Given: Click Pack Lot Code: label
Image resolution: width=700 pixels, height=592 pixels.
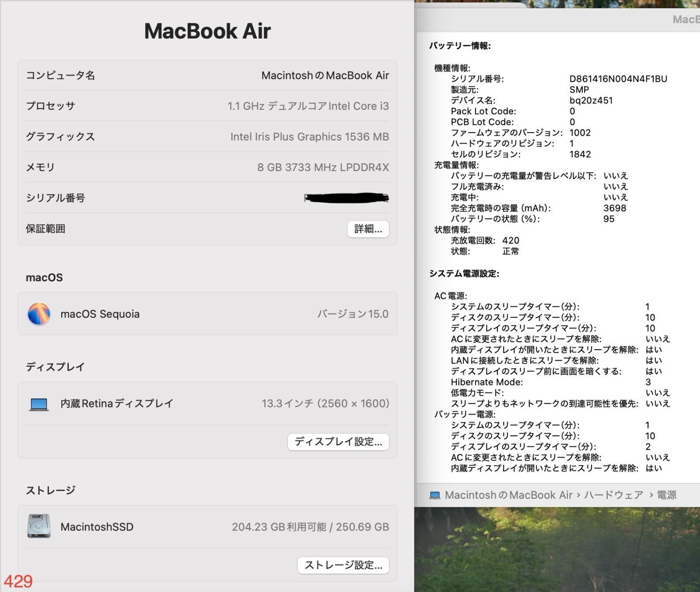Looking at the screenshot, I should (483, 111).
